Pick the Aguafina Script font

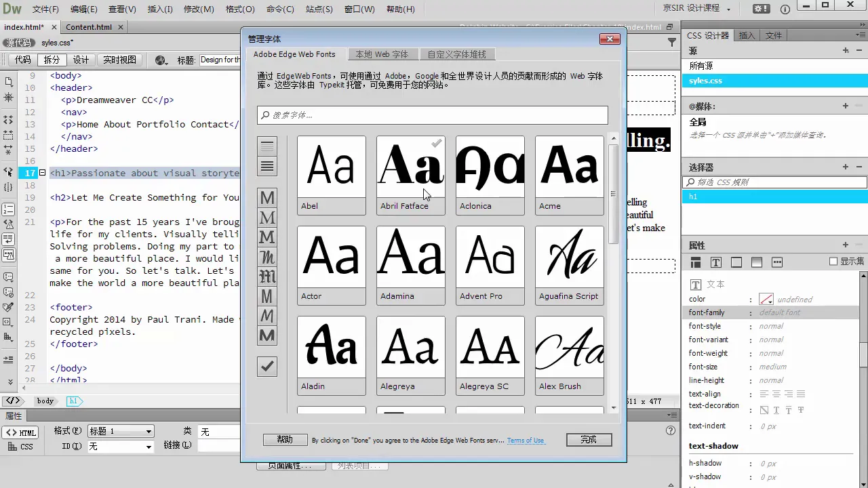tap(570, 266)
